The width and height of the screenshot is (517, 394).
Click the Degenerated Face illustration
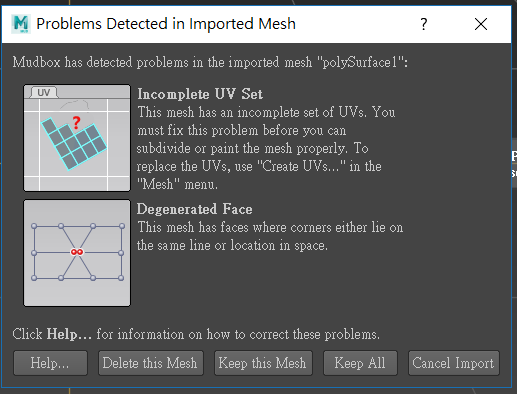pos(77,253)
